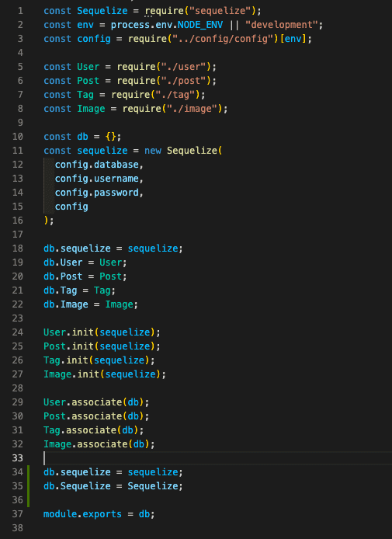Click line number 1 in the gutter
The height and width of the screenshot is (539, 392).
click(x=20, y=11)
